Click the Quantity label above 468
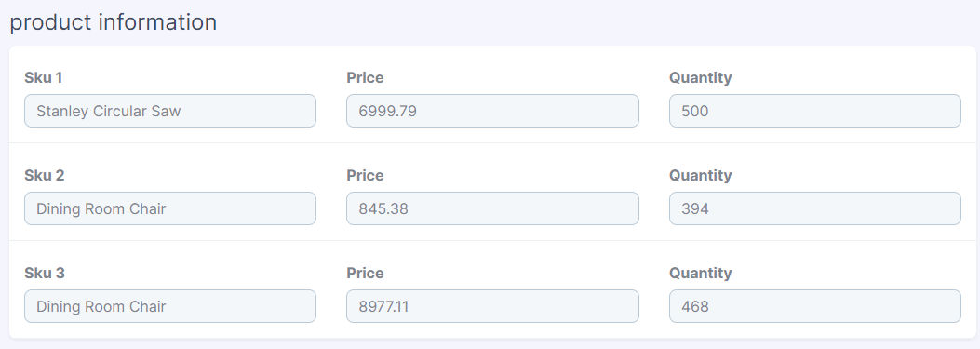This screenshot has width=980, height=349. pyautogui.click(x=700, y=273)
